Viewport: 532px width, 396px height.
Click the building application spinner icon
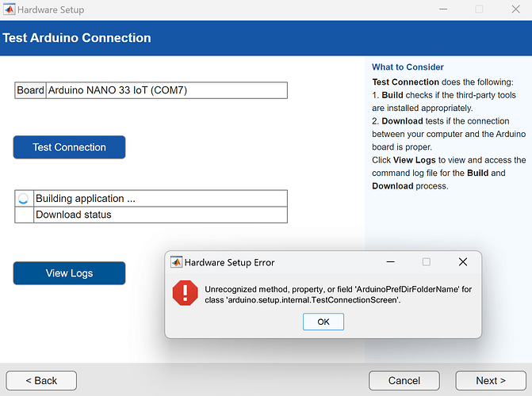tap(24, 199)
